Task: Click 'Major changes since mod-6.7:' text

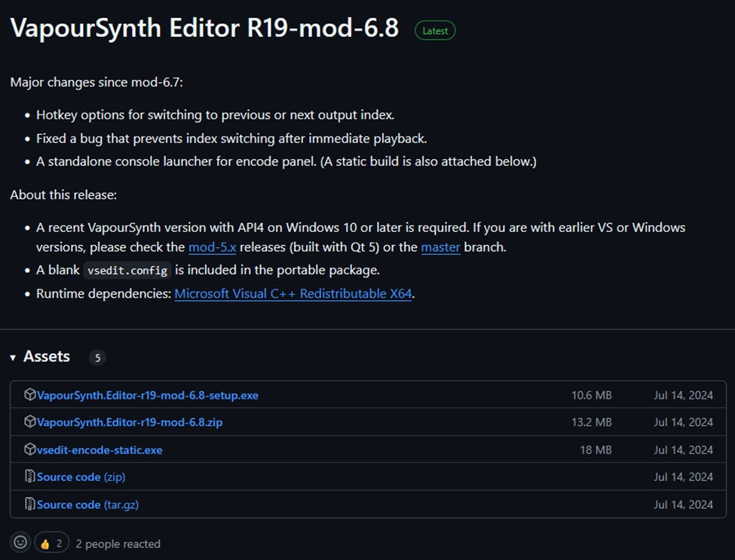Action: (x=96, y=82)
